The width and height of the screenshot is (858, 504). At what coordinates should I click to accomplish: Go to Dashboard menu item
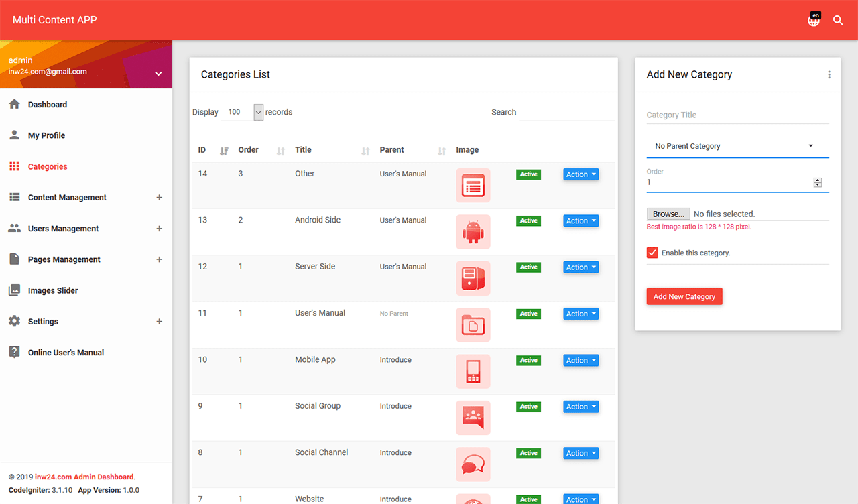pos(48,105)
